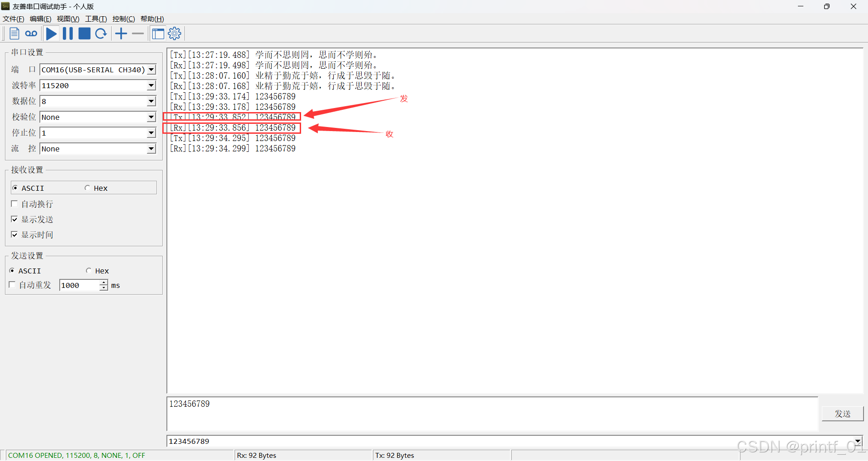Open the 编辑(E) menu
The height and width of the screenshot is (461, 868).
[41, 19]
